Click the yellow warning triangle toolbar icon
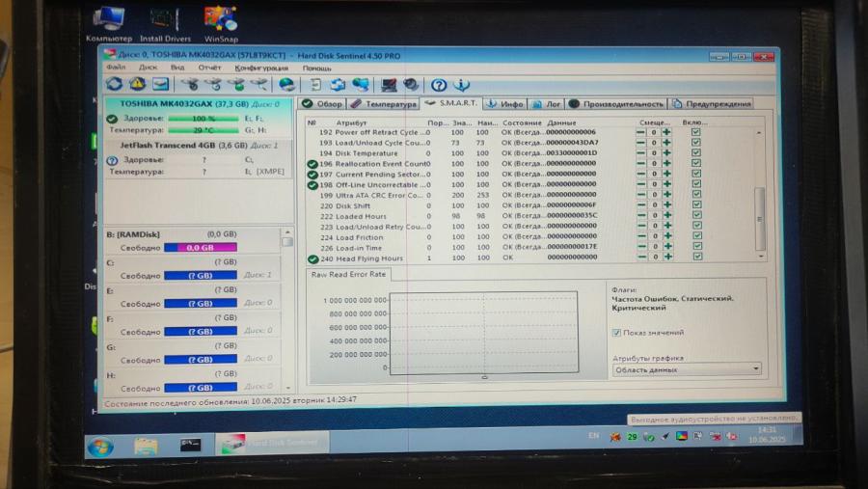This screenshot has width=868, height=489. pos(137,85)
